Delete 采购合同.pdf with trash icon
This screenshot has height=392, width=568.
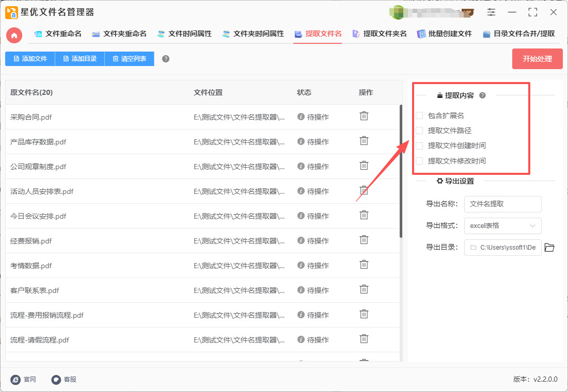[x=364, y=116]
